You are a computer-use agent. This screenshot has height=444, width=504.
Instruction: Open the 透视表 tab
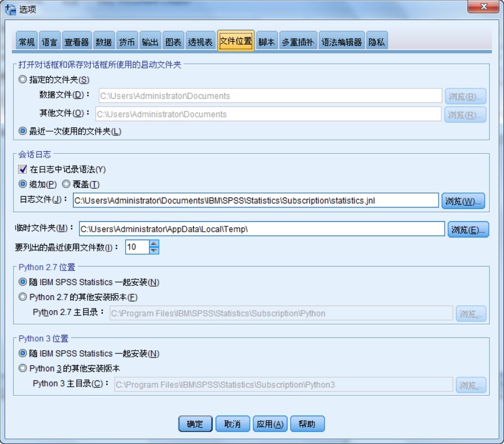coord(201,41)
